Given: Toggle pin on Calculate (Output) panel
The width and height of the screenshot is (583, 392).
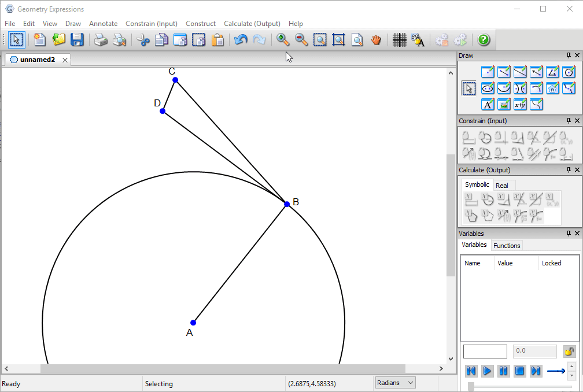Looking at the screenshot, I should (x=569, y=170).
